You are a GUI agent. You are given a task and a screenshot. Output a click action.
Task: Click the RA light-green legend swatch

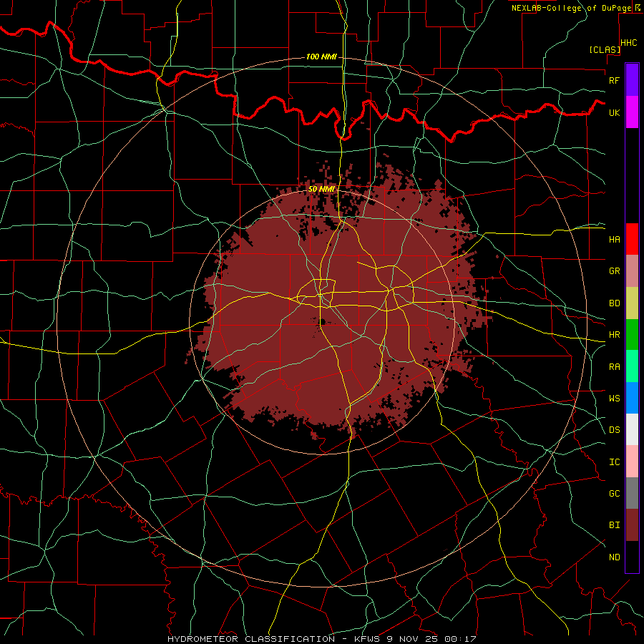(x=632, y=366)
